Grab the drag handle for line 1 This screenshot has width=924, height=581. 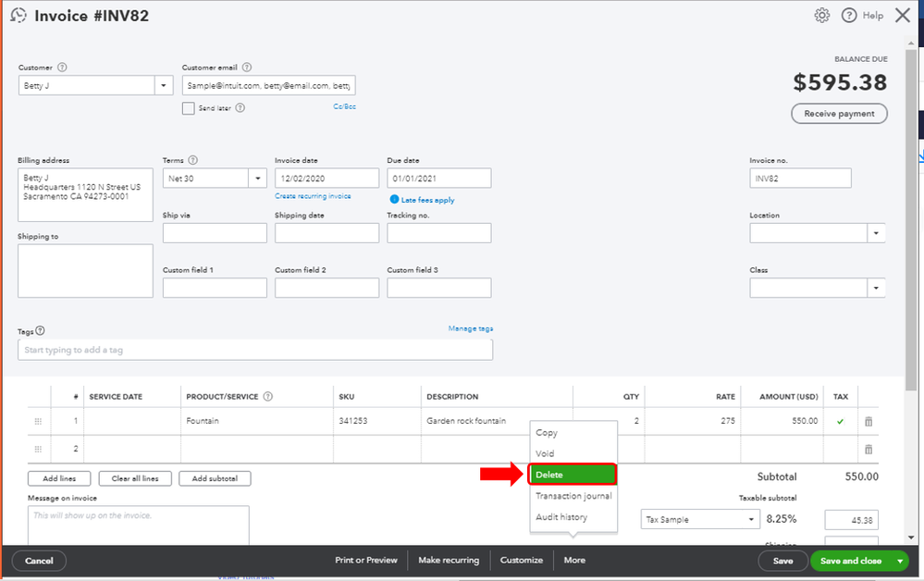[x=38, y=422]
